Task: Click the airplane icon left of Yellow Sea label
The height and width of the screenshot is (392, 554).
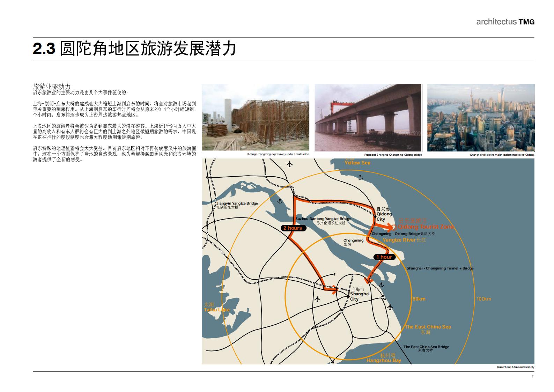Action: pyautogui.click(x=289, y=164)
